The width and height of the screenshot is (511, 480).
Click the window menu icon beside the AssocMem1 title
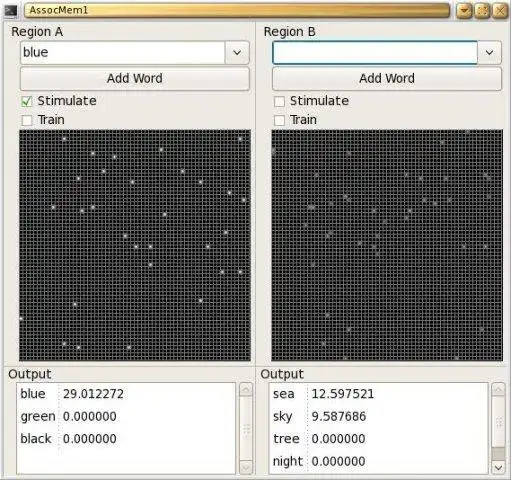click(x=10, y=11)
